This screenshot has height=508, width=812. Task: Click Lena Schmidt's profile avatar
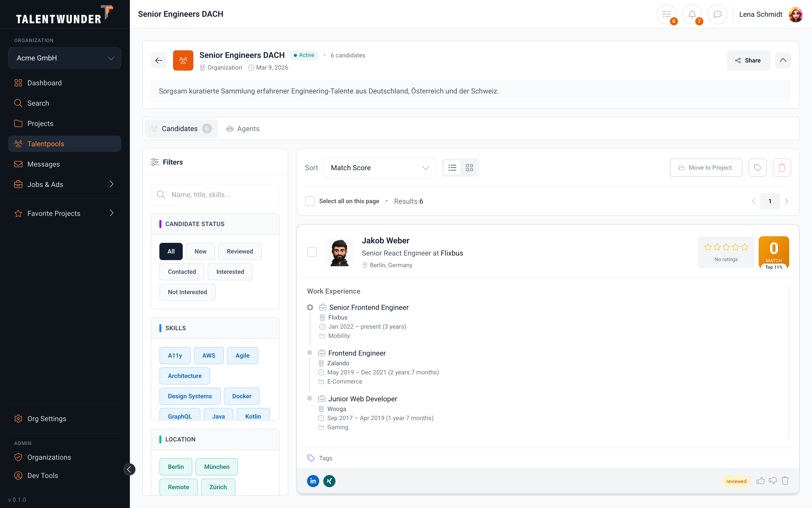coord(795,14)
